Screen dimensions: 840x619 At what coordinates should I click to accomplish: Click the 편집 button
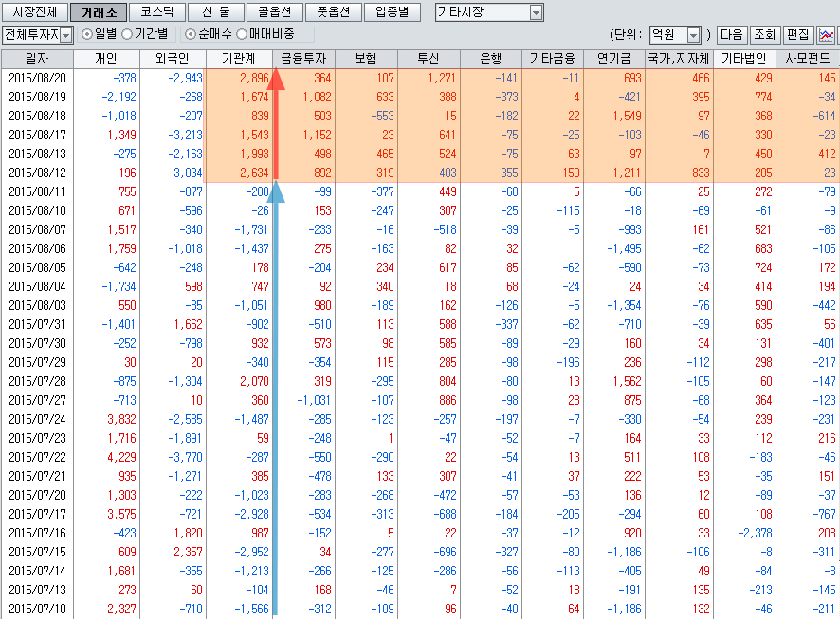(x=797, y=35)
